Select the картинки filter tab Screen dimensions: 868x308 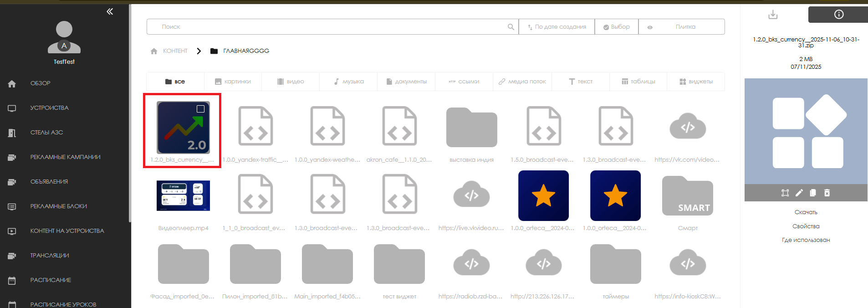pos(233,82)
